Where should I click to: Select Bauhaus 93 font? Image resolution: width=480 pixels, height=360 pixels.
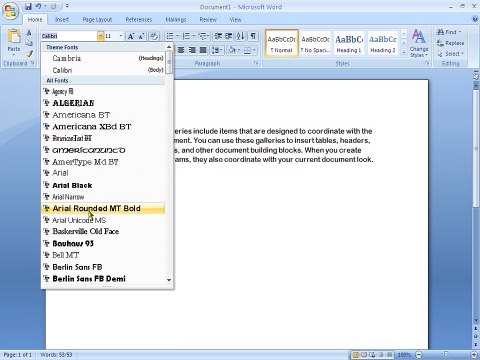[x=103, y=244]
